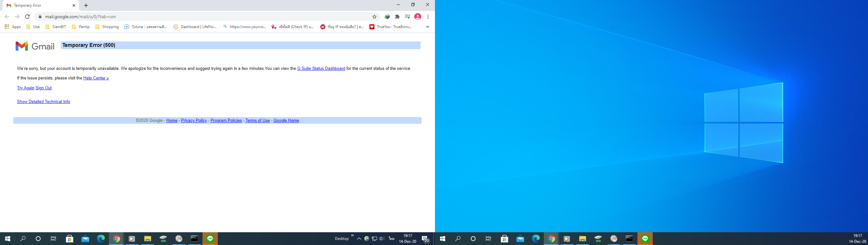Click the Sign Out link
This screenshot has height=245, width=868.
tap(44, 88)
